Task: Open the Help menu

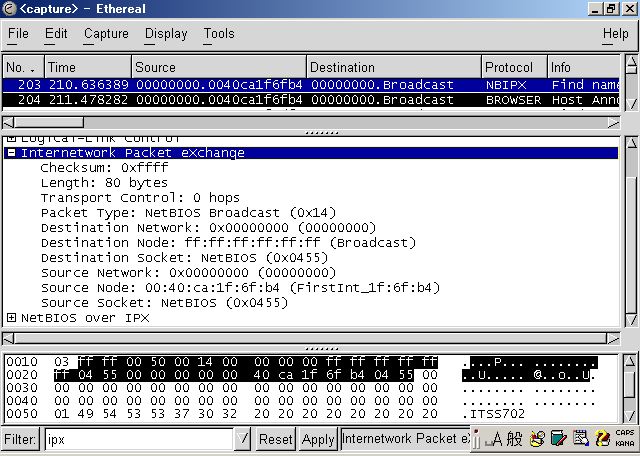Action: coord(616,33)
